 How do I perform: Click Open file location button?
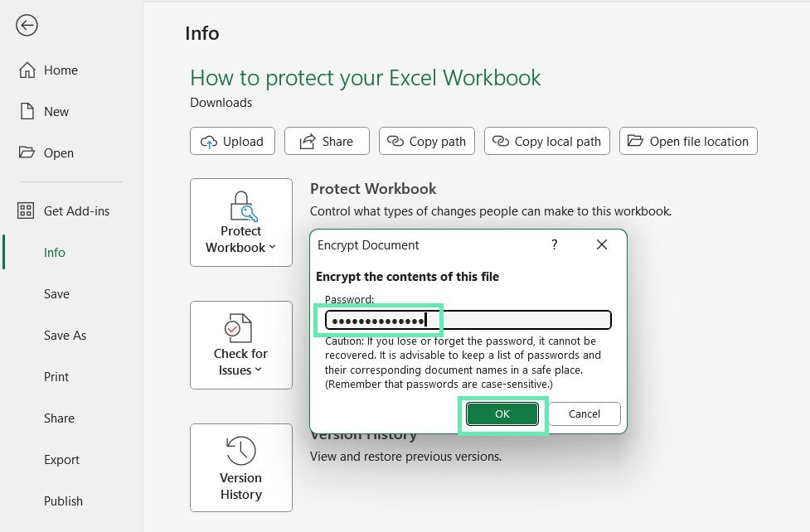tap(689, 141)
